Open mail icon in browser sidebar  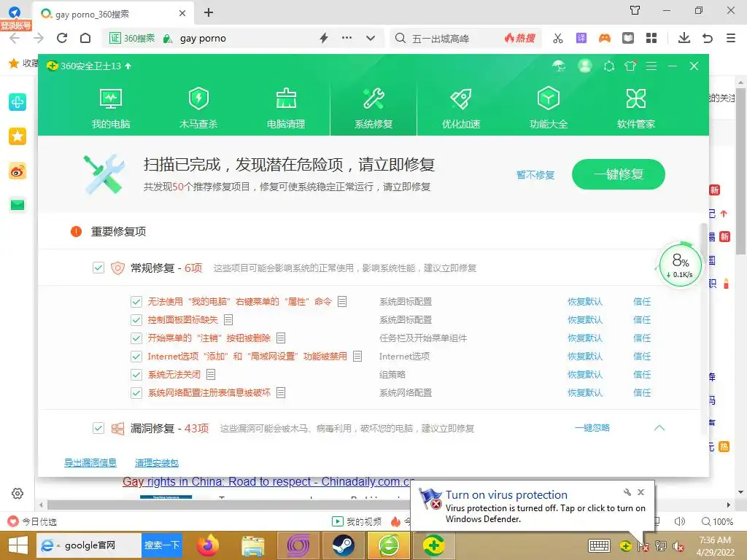[18, 205]
